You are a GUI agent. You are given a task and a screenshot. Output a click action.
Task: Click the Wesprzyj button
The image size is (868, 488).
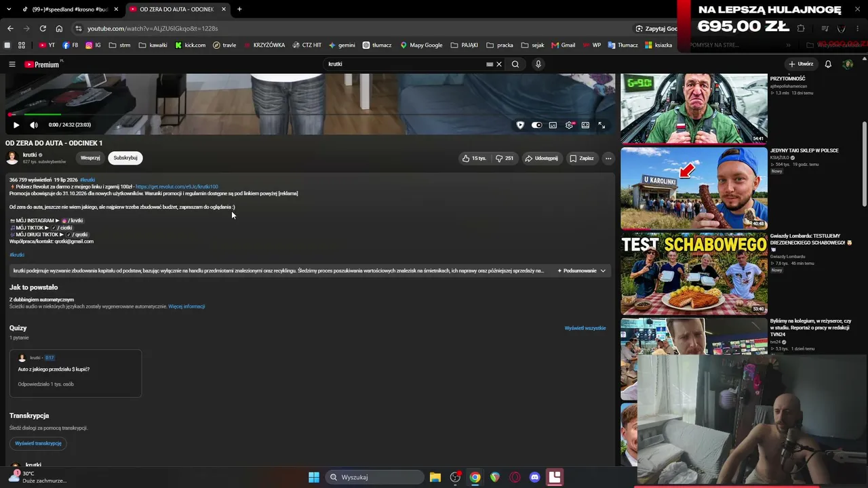click(90, 158)
